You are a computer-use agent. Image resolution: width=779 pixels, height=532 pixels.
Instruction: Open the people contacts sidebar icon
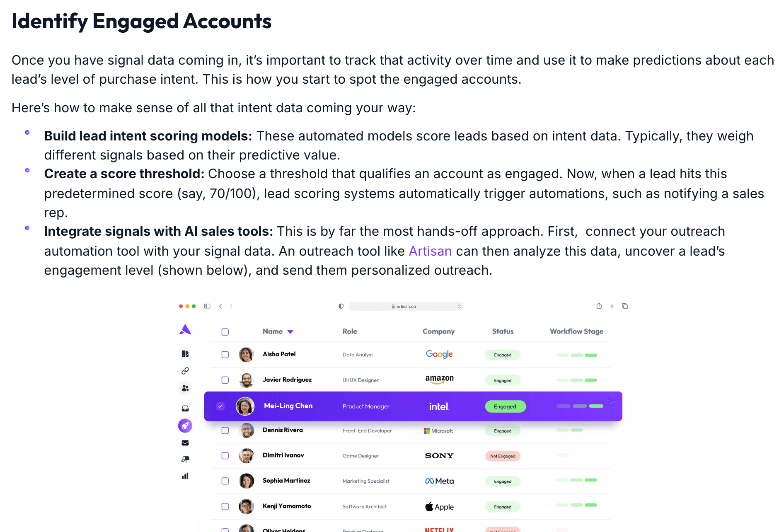pos(185,388)
